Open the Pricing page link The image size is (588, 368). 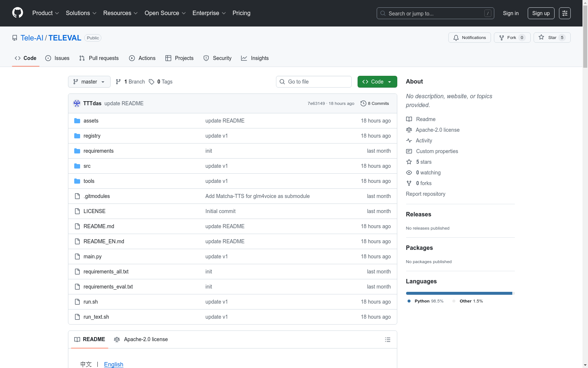241,13
